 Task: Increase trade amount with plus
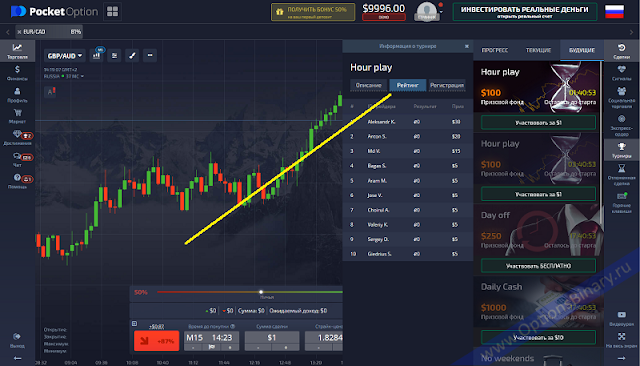pyautogui.click(x=285, y=347)
